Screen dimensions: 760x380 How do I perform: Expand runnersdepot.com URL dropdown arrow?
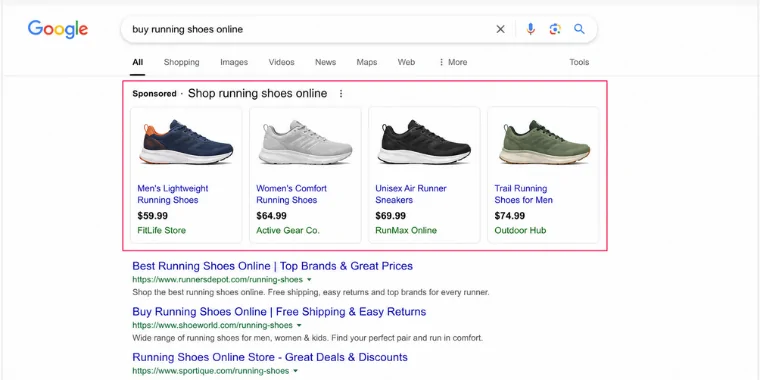[x=309, y=280]
